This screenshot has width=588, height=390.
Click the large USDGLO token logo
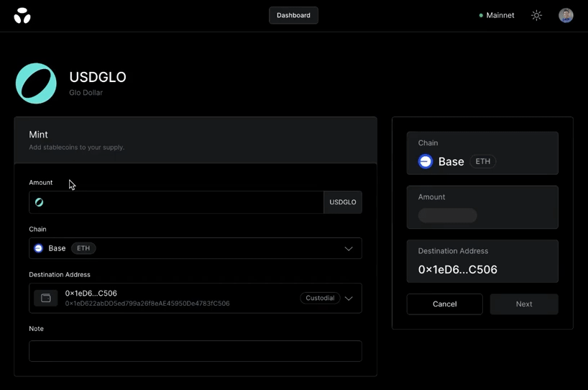pos(36,83)
